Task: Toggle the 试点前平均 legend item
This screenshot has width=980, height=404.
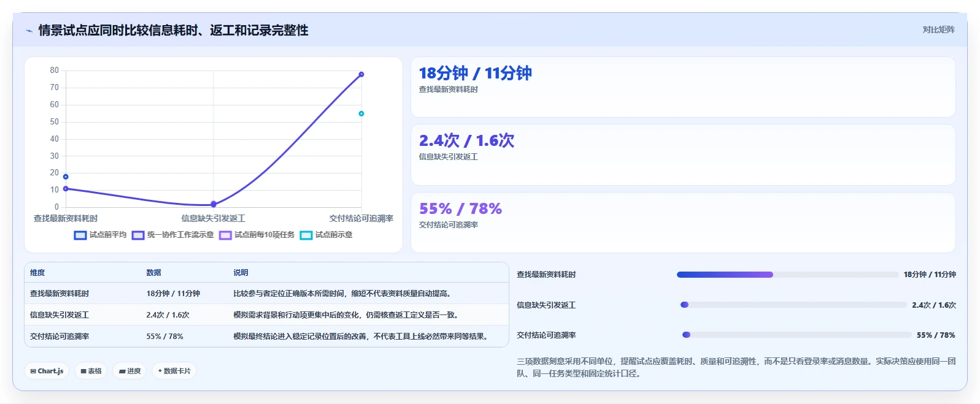Action: pyautogui.click(x=100, y=235)
